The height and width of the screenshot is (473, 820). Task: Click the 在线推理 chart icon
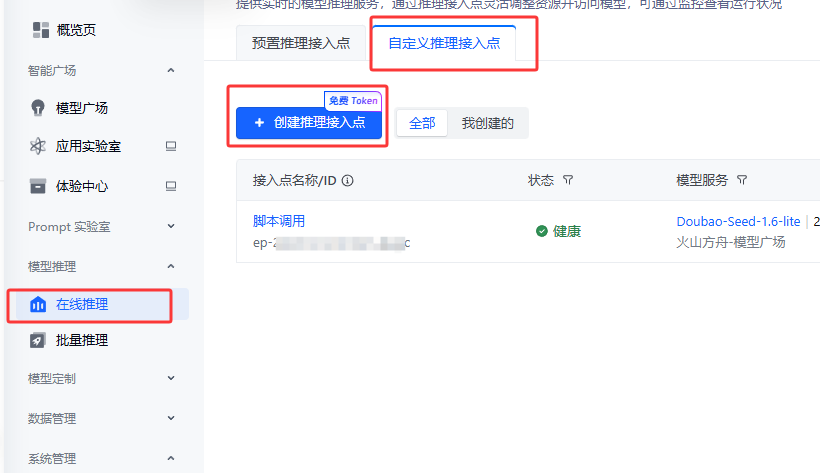coord(38,304)
